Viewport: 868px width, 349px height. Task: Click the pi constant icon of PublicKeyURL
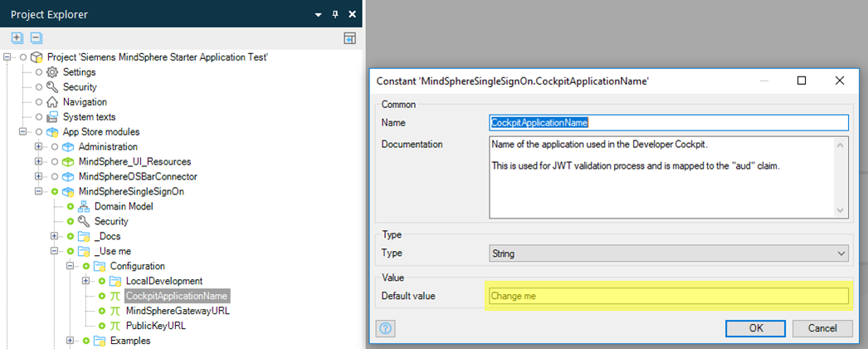coord(115,327)
